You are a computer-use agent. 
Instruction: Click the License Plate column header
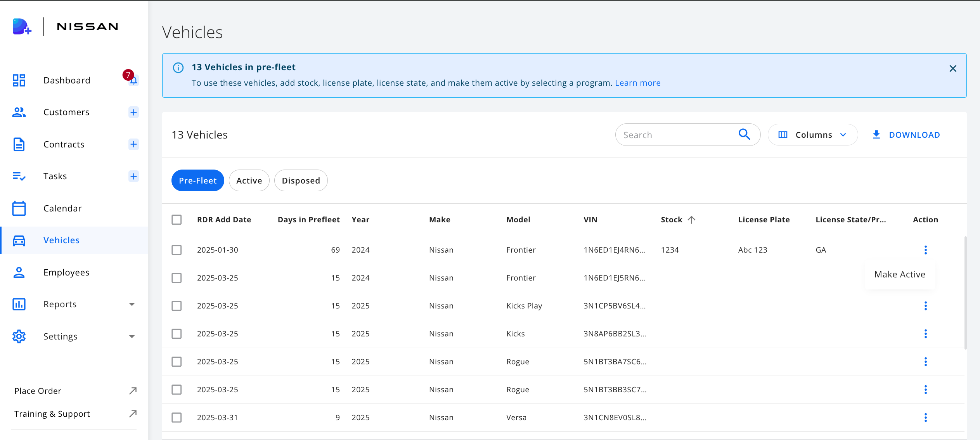pyautogui.click(x=764, y=220)
